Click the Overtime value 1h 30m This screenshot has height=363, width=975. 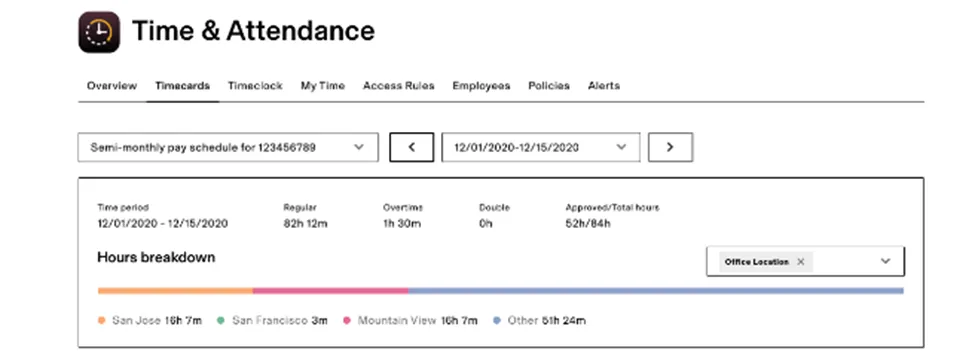[x=402, y=224]
